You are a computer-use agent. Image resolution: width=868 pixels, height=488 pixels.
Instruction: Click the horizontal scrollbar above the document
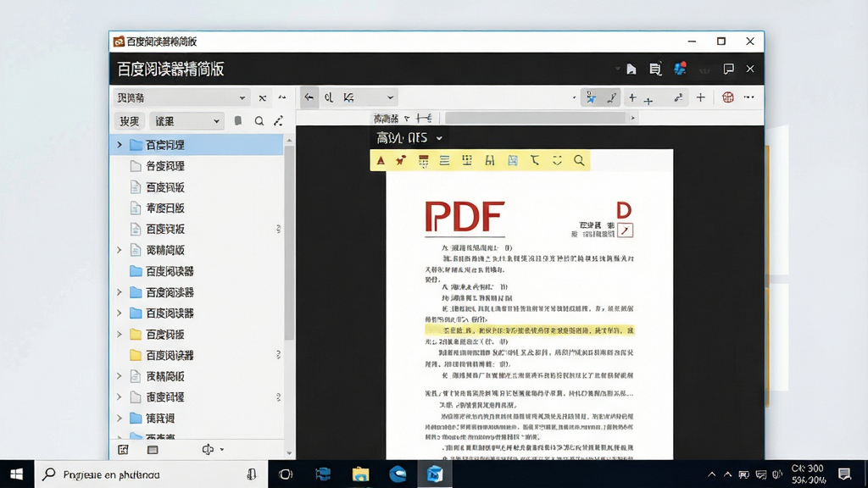(x=536, y=118)
